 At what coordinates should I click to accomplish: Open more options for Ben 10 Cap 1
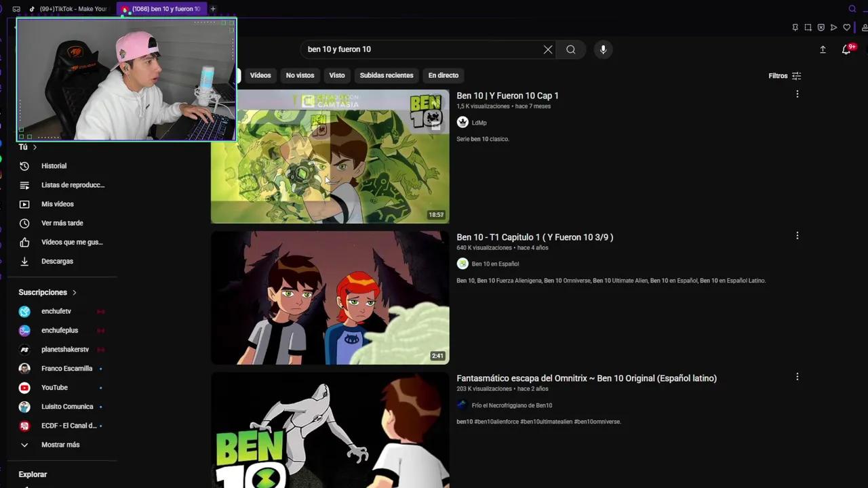797,94
